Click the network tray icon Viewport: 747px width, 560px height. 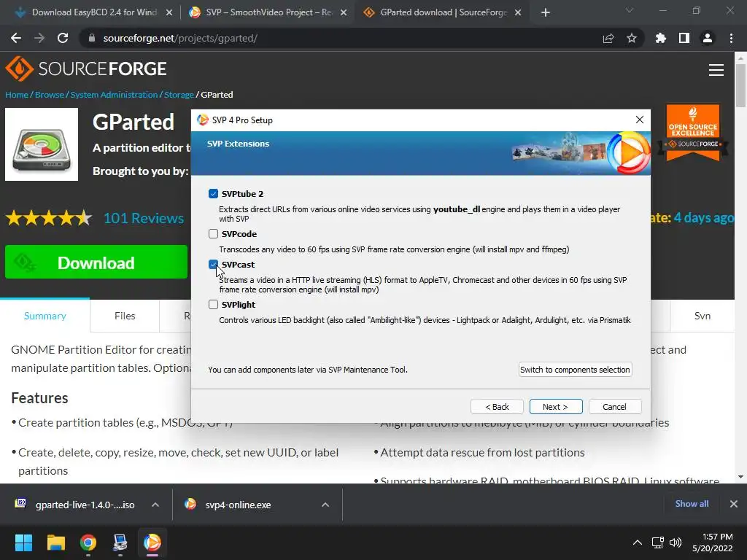tap(658, 542)
